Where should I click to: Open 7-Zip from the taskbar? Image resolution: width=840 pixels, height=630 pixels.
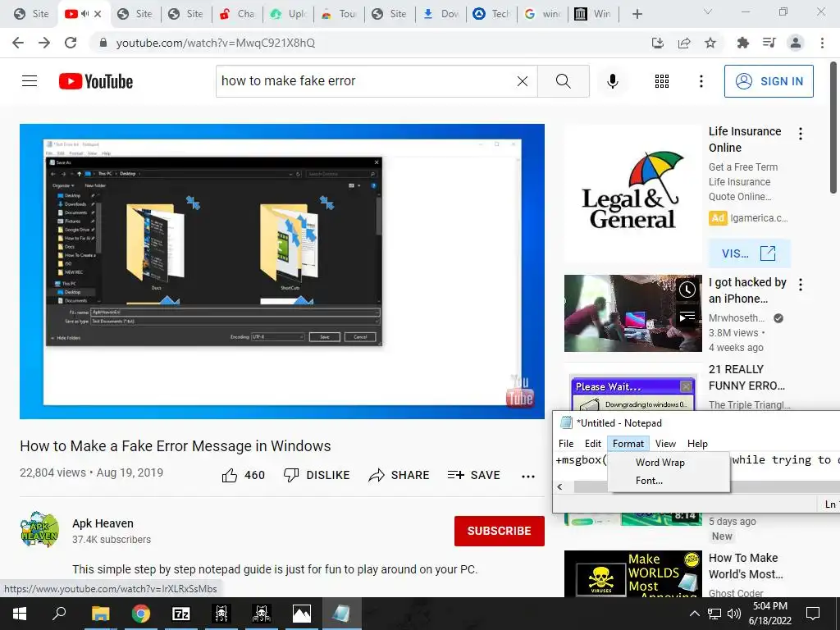pyautogui.click(x=181, y=614)
